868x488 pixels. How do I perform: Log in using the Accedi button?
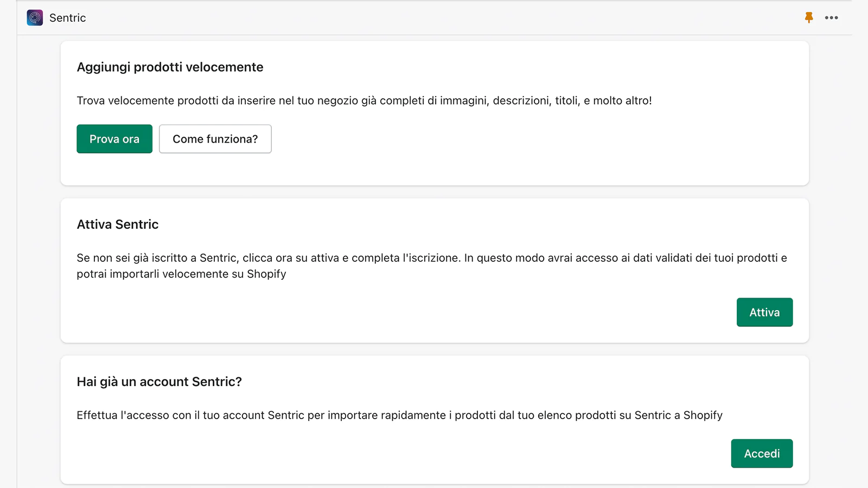coord(762,453)
